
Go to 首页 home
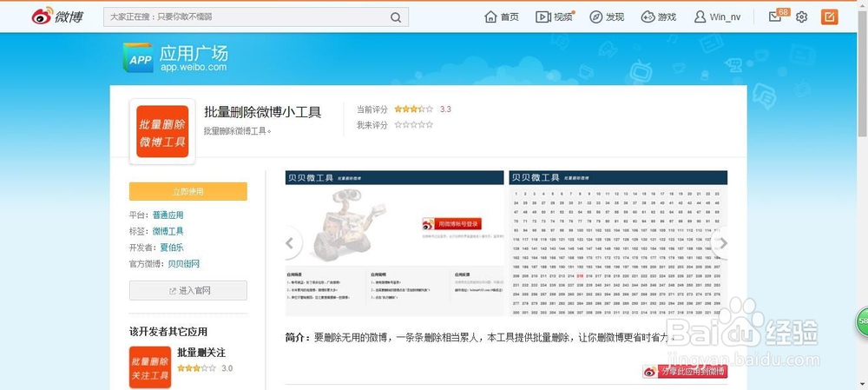click(x=502, y=17)
